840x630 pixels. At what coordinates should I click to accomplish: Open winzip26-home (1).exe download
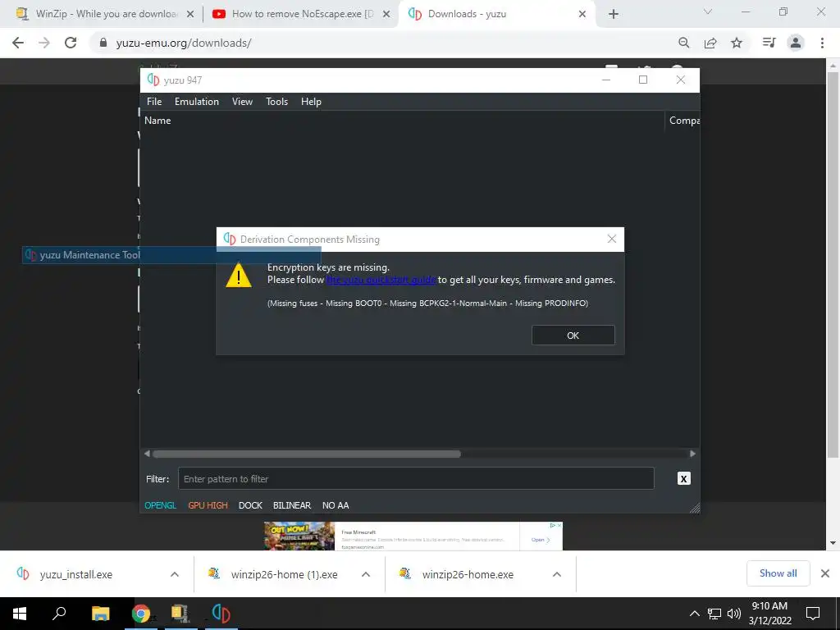(x=284, y=574)
